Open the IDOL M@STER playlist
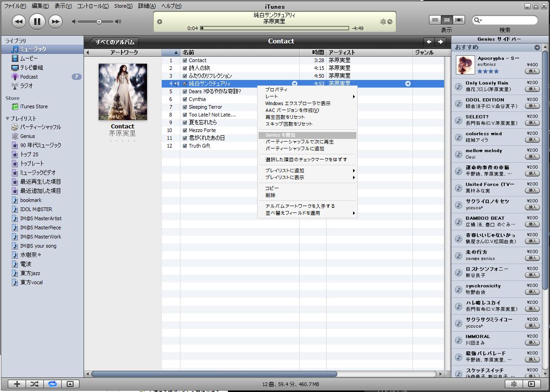This screenshot has width=550, height=392. tap(42, 209)
